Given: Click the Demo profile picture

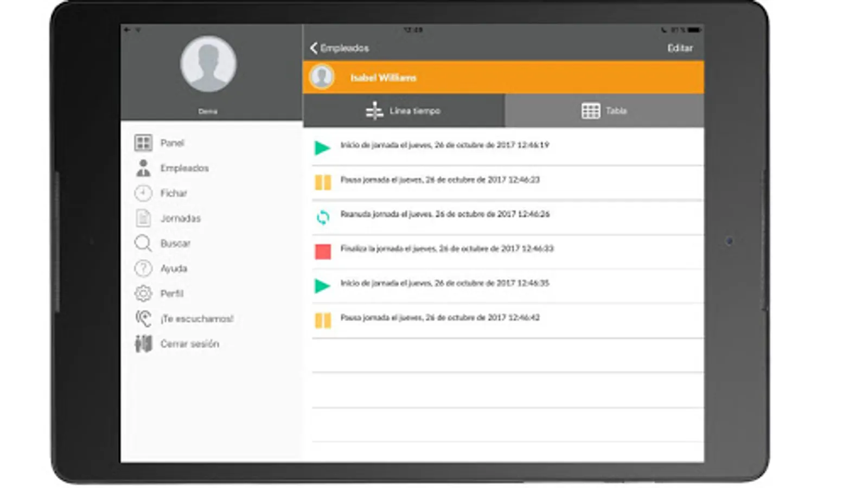Looking at the screenshot, I should 208,64.
